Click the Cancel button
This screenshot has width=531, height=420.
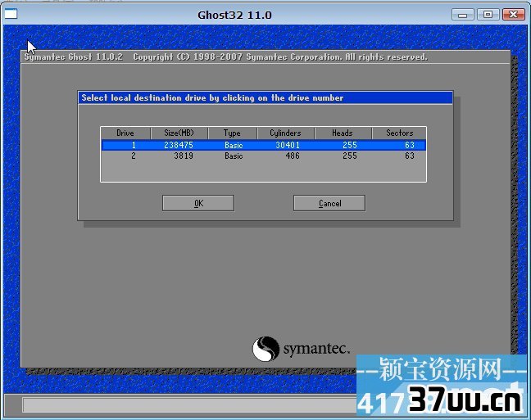click(329, 203)
